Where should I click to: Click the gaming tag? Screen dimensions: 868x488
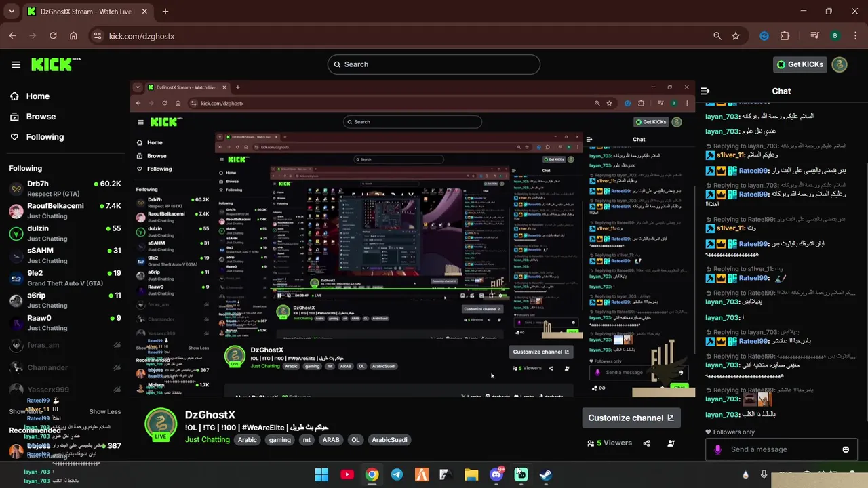279,440
